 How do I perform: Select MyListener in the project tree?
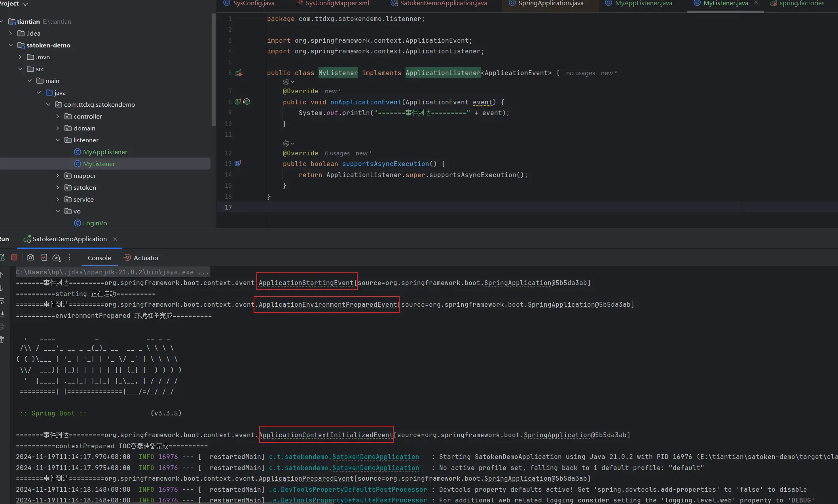[x=99, y=164]
